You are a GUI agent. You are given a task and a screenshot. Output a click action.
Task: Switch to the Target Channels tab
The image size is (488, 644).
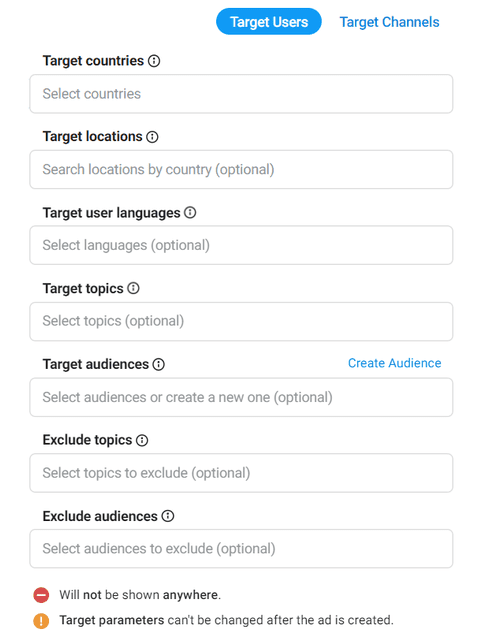point(389,22)
